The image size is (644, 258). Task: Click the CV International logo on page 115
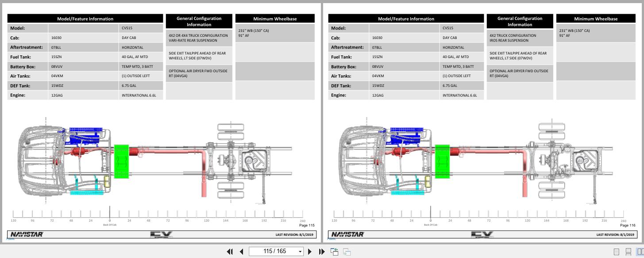161,235
